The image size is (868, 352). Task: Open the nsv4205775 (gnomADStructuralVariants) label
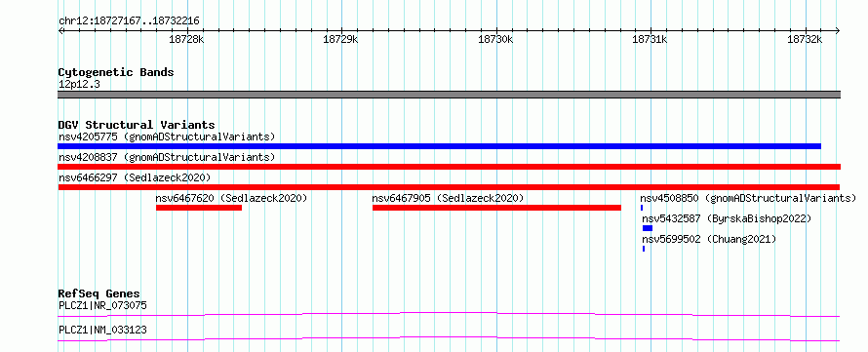[x=167, y=137]
